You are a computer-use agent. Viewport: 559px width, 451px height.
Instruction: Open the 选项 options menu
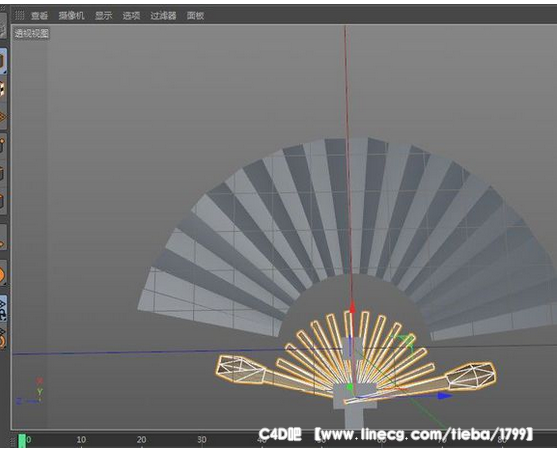131,16
